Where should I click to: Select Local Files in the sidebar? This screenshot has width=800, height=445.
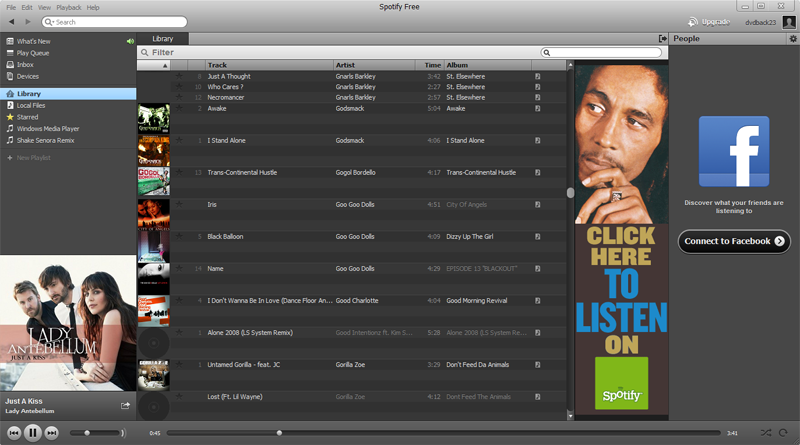tap(31, 106)
